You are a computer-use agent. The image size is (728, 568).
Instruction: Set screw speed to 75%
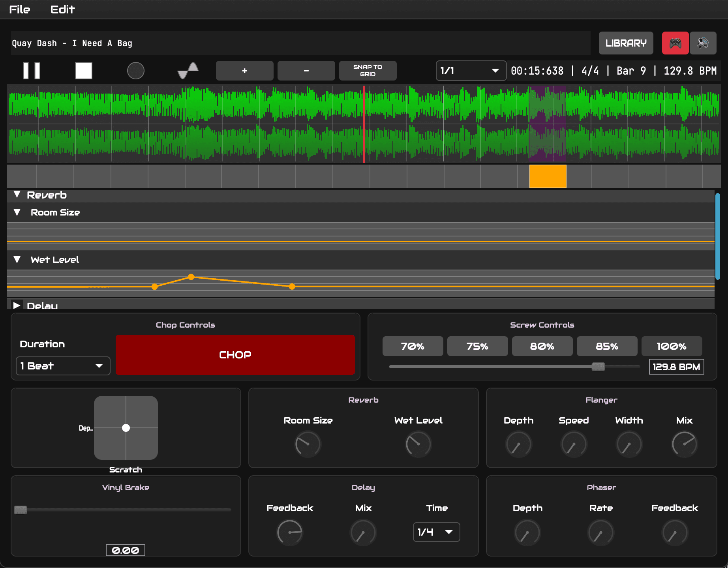tap(477, 346)
